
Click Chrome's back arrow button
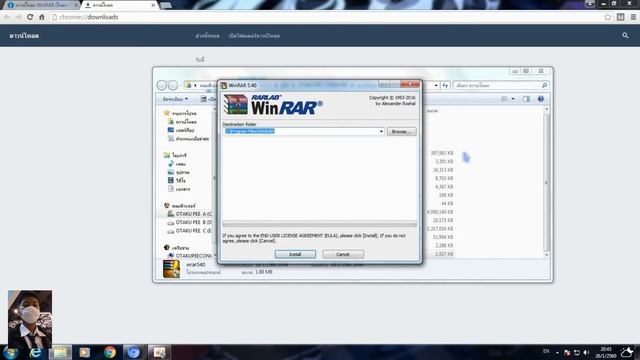7,17
